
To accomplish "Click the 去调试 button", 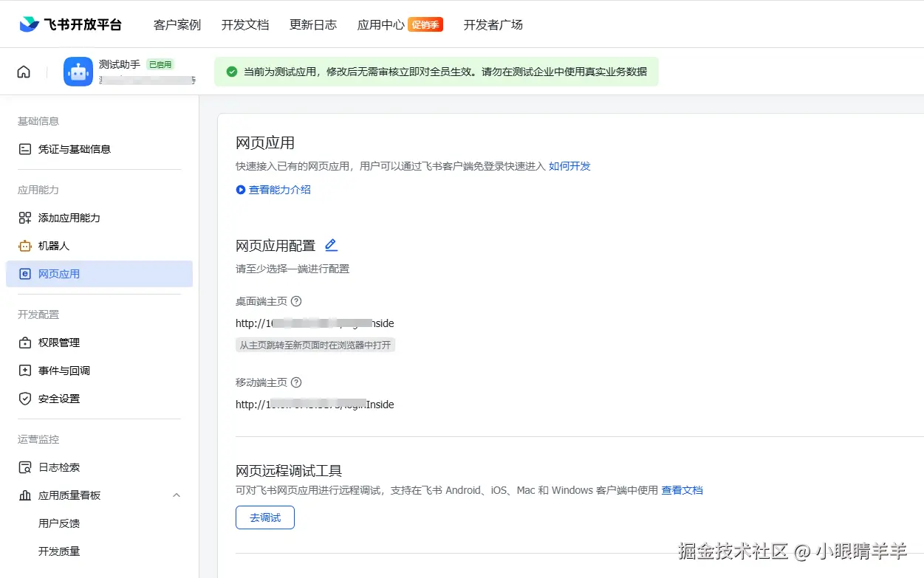I will click(265, 517).
